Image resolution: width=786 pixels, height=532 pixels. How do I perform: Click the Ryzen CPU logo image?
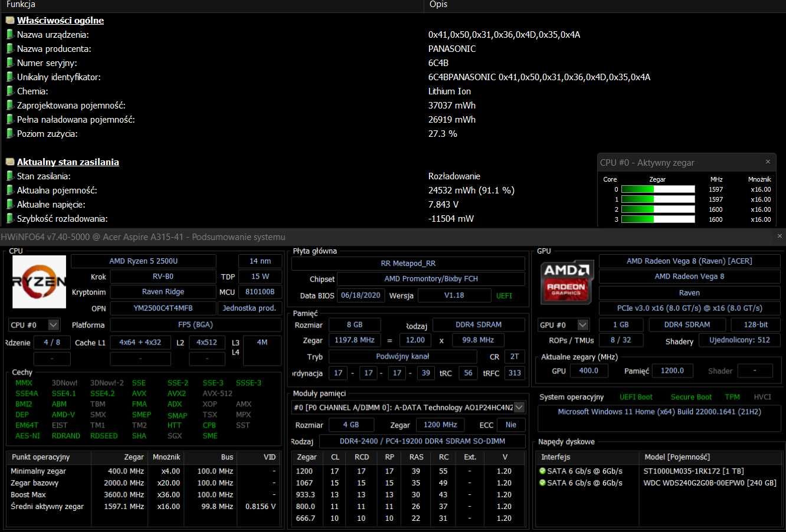tap(39, 282)
